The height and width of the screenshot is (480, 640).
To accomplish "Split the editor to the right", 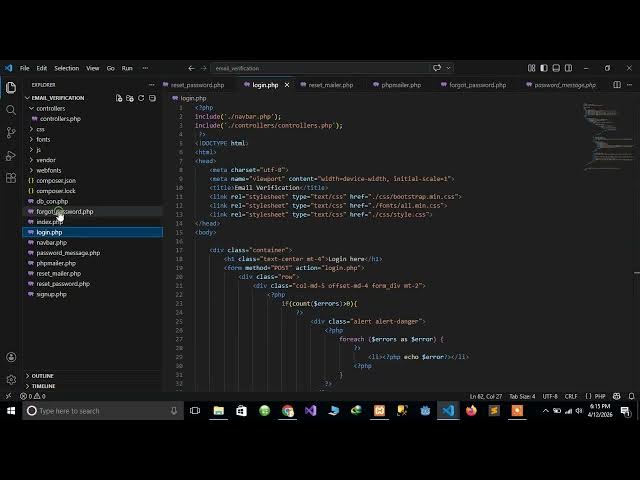I will 617,85.
